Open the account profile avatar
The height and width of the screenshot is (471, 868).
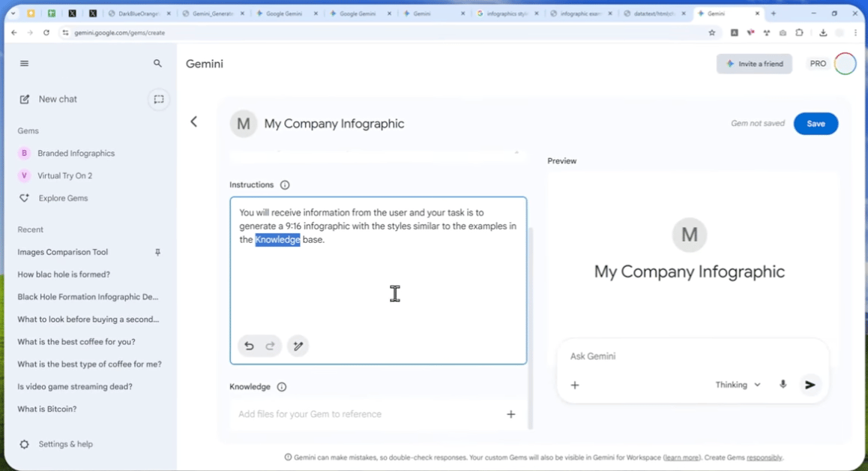[x=846, y=64]
